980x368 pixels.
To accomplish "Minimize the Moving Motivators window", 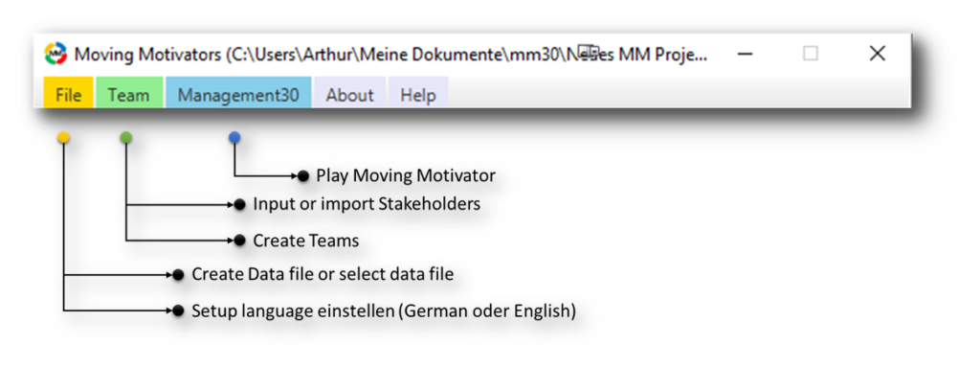I will (745, 55).
